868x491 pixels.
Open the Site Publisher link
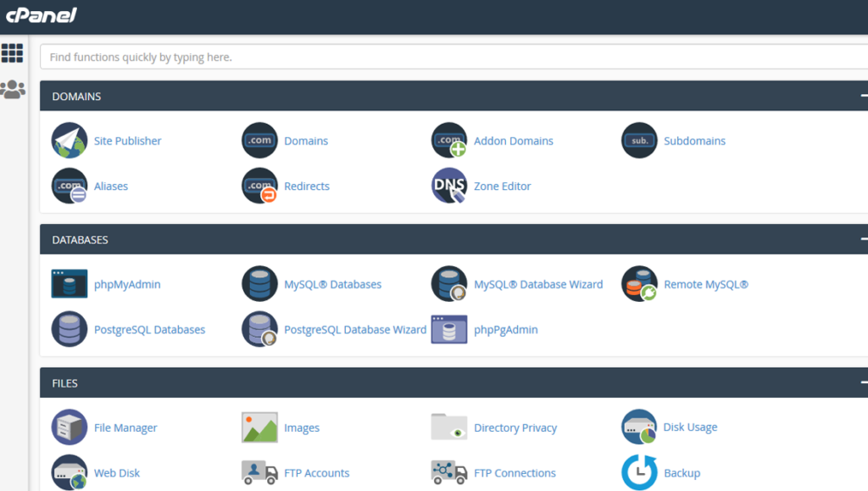128,141
